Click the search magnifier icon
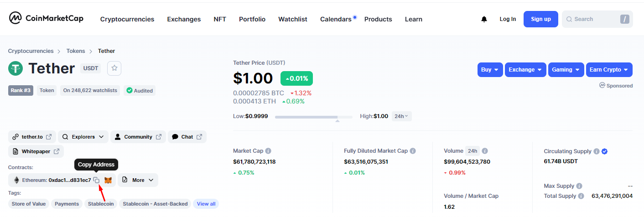This screenshot has width=644, height=222. 569,19
